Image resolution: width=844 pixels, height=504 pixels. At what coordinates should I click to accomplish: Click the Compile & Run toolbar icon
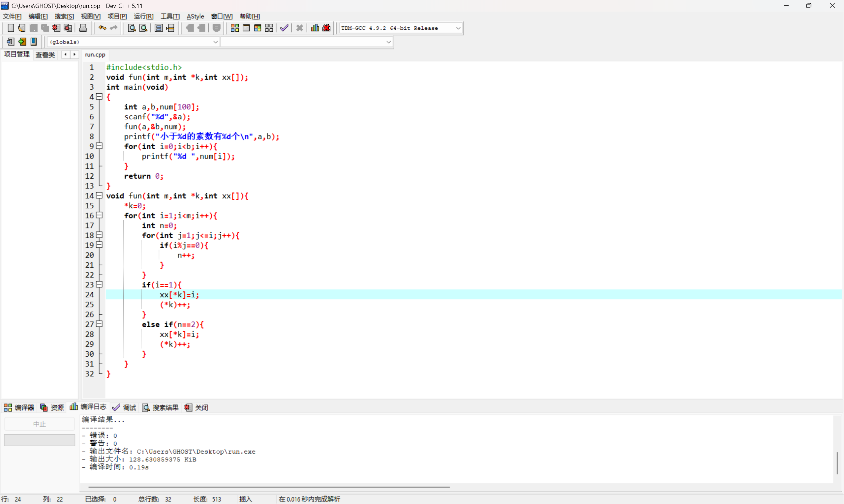click(257, 28)
